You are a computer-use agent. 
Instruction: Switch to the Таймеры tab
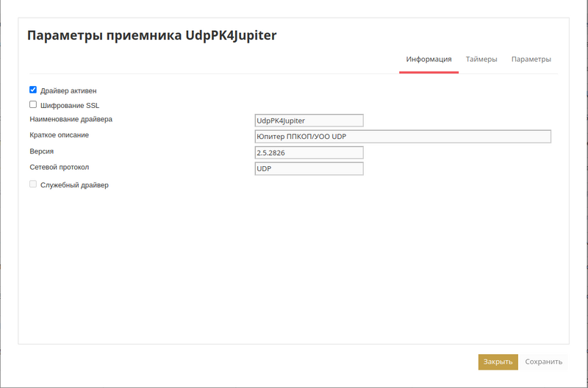click(x=481, y=59)
